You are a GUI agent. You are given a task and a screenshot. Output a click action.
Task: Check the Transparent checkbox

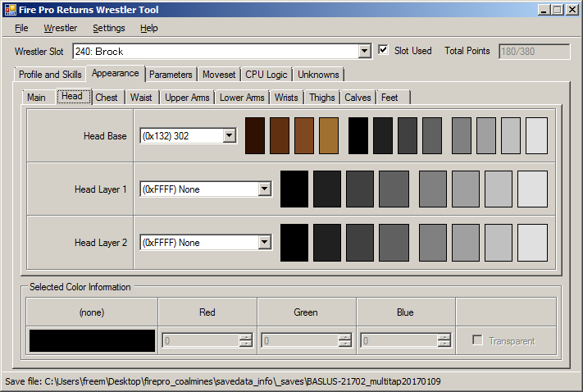point(478,341)
